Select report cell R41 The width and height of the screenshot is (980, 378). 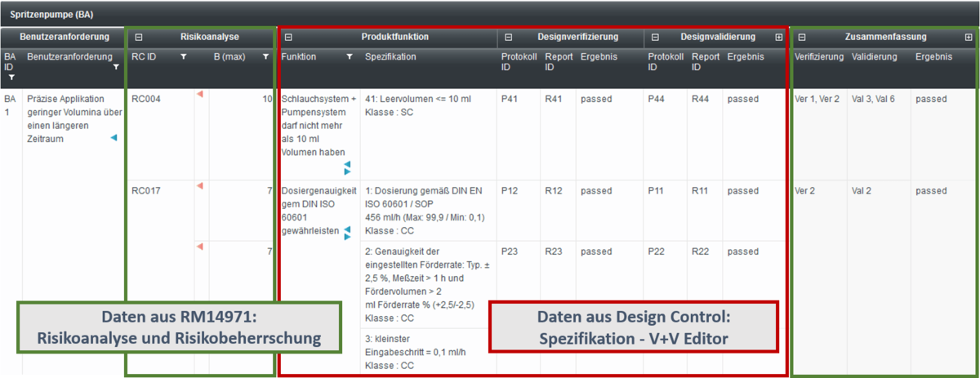click(553, 100)
